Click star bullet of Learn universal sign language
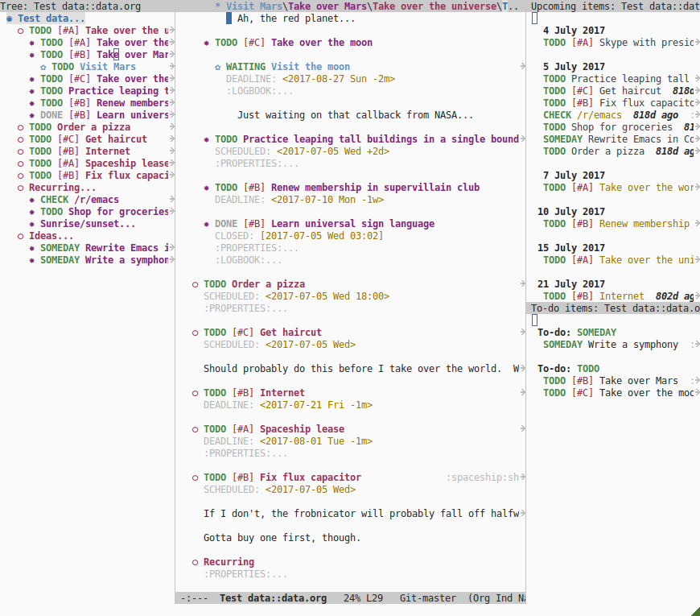 [x=206, y=224]
